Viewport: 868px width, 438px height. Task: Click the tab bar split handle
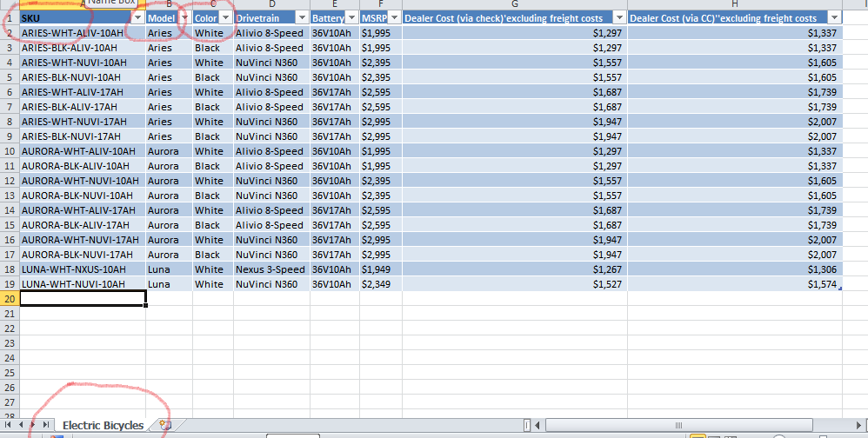click(527, 425)
